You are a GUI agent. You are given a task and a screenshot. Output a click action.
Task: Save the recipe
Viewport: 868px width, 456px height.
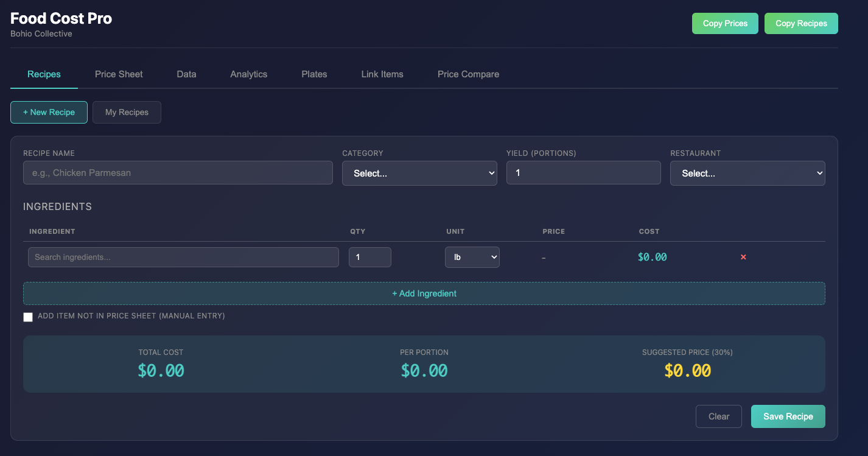tap(788, 416)
